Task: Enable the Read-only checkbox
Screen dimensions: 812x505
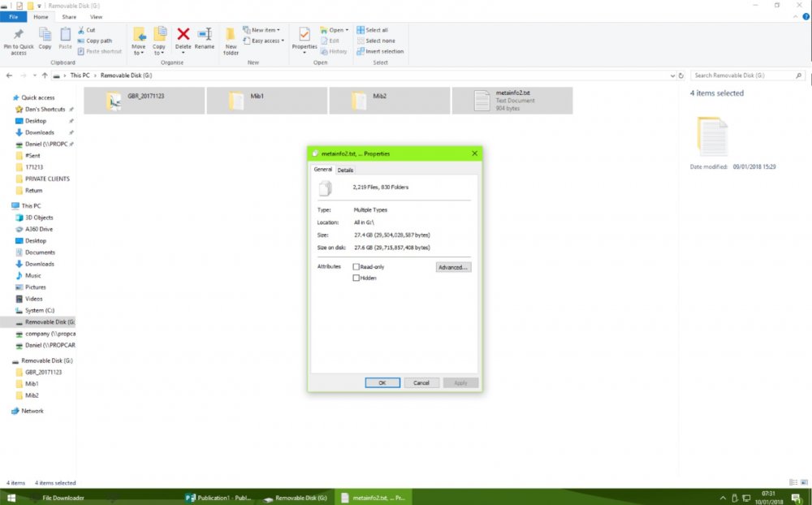Action: click(x=356, y=267)
